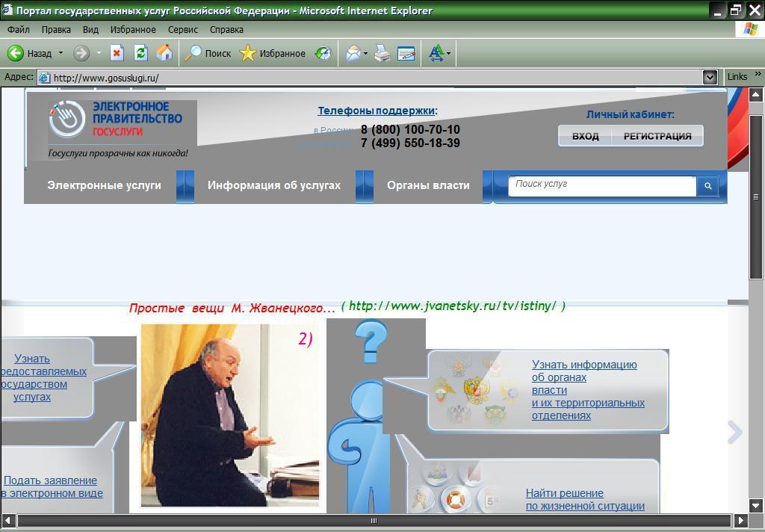
Task: Click the vertical scrollbar down arrow
Action: pyautogui.click(x=755, y=506)
